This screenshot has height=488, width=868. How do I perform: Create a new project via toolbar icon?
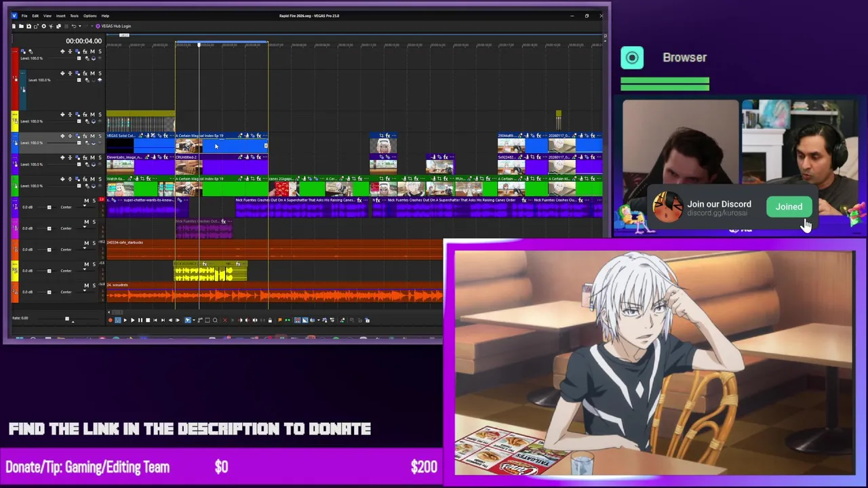[14, 26]
